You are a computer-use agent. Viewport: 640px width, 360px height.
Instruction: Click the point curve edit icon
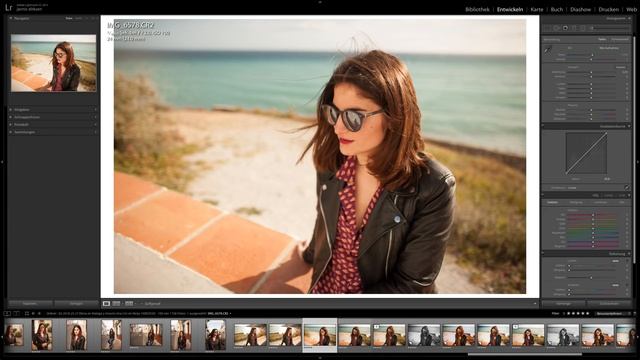[627, 187]
